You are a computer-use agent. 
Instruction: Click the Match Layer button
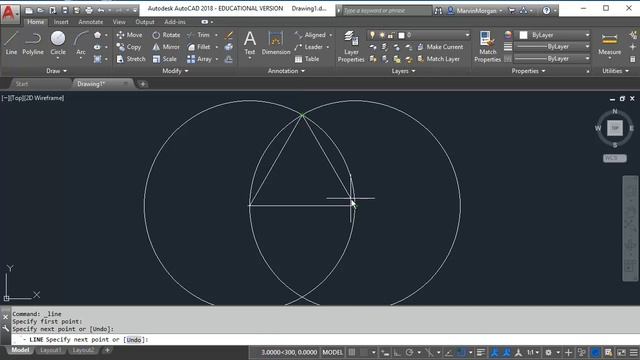coord(438,59)
